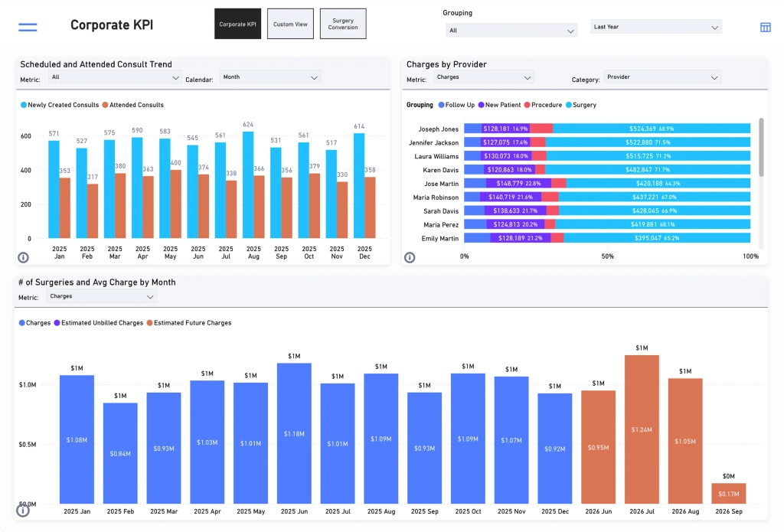Viewport: 784px width, 532px height.
Task: Open the Last Year date range dropdown
Action: pos(656,27)
